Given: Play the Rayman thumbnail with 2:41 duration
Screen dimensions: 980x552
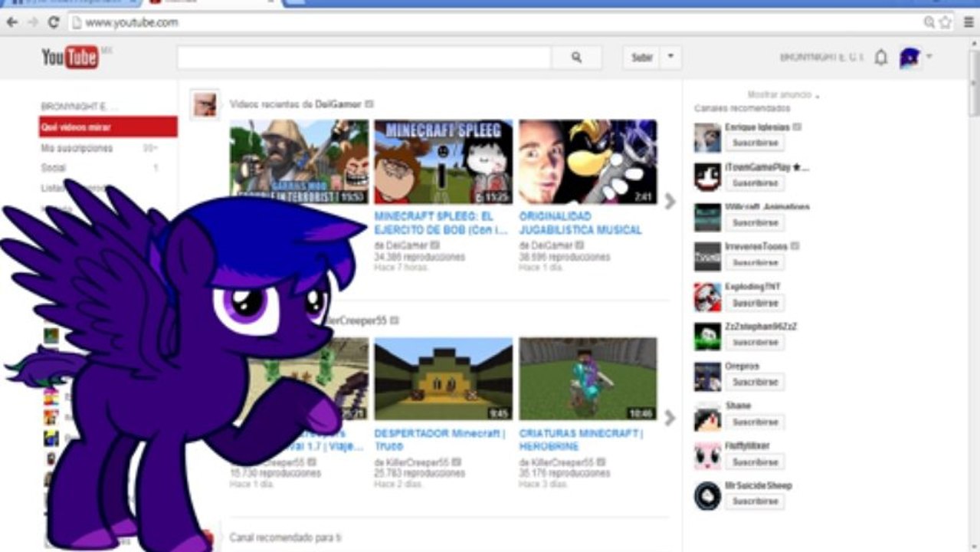Looking at the screenshot, I should coord(588,162).
